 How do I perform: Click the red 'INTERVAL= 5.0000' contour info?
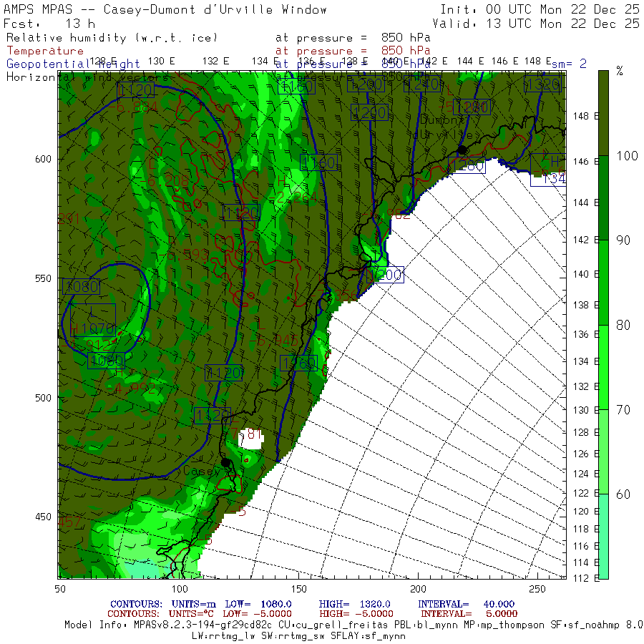point(469,614)
